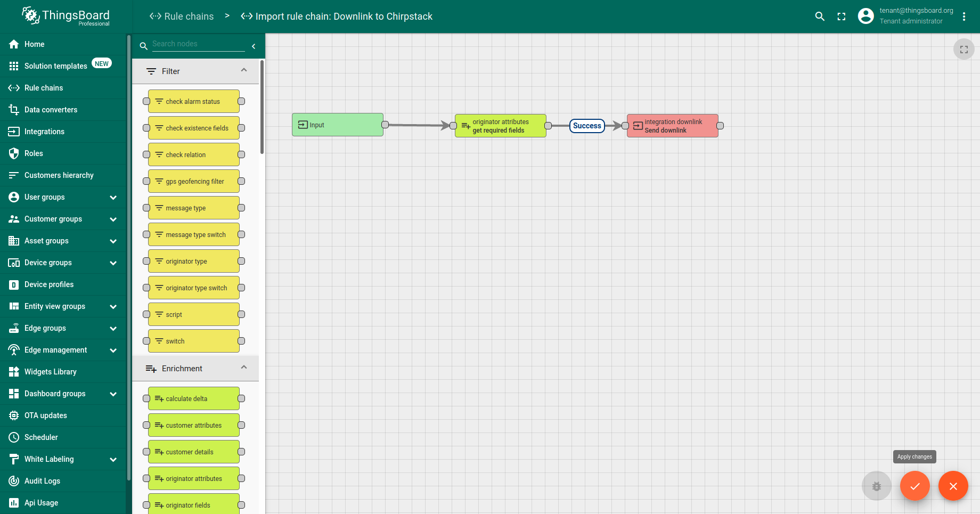Click the debug bug button
The width and height of the screenshot is (980, 514).
(877, 486)
